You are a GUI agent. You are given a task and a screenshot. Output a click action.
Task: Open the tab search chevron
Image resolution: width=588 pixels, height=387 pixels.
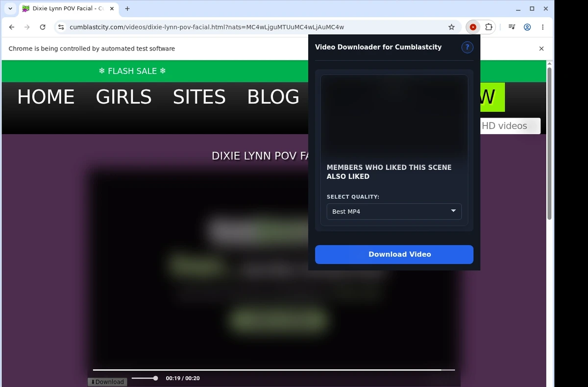(x=10, y=8)
